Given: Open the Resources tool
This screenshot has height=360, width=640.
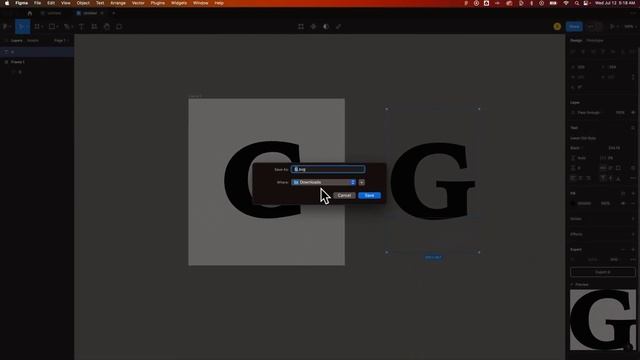Looking at the screenshot, I should point(94,27).
